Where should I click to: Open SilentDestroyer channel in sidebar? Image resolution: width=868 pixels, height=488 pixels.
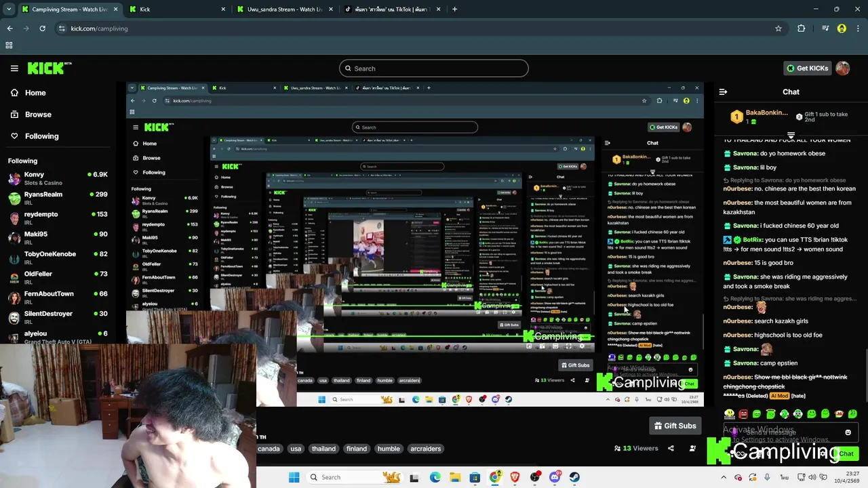58,317
